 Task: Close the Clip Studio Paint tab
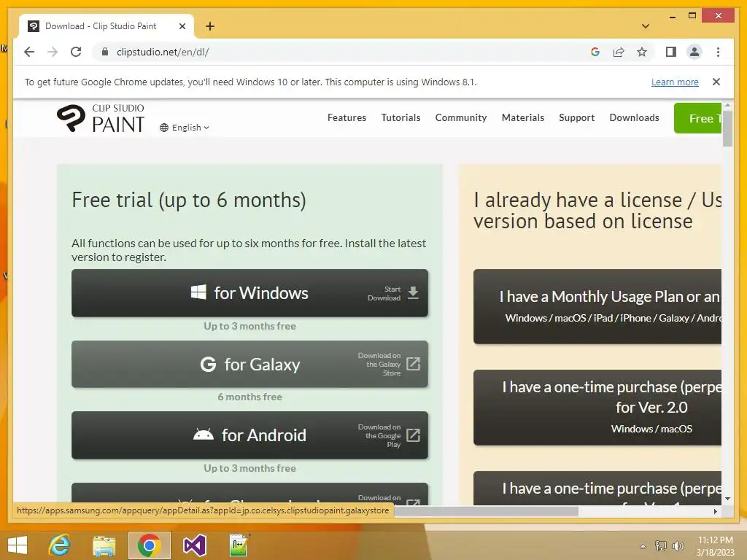pos(182,26)
